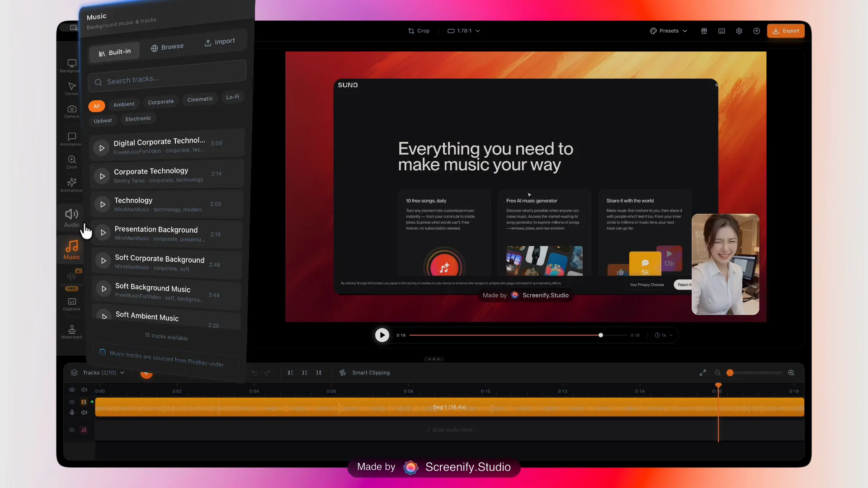Screen dimensions: 868x488
Task: Open the Annotation tool in the sidebar
Action: [x=71, y=139]
